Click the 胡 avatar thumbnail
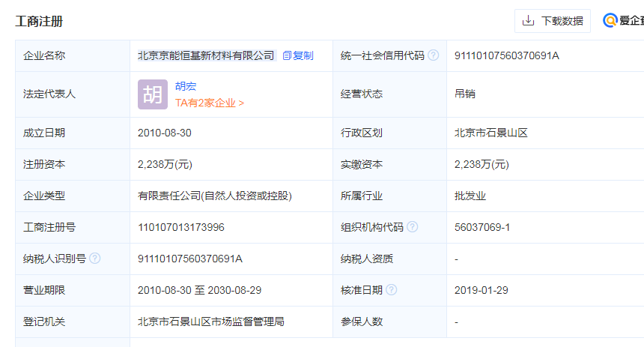The height and width of the screenshot is (347, 644). click(152, 94)
